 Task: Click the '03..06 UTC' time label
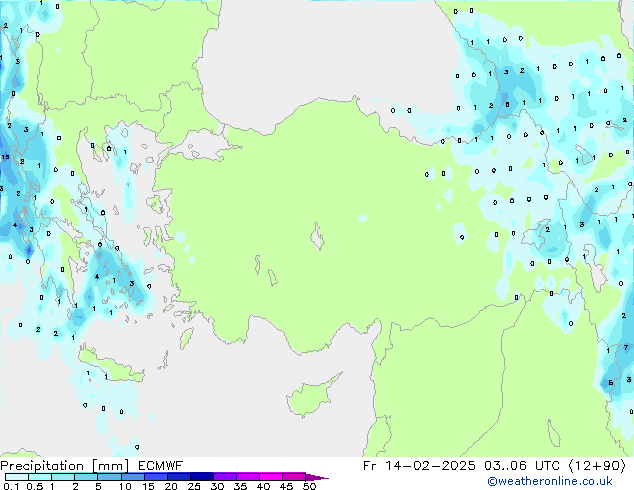point(522,466)
